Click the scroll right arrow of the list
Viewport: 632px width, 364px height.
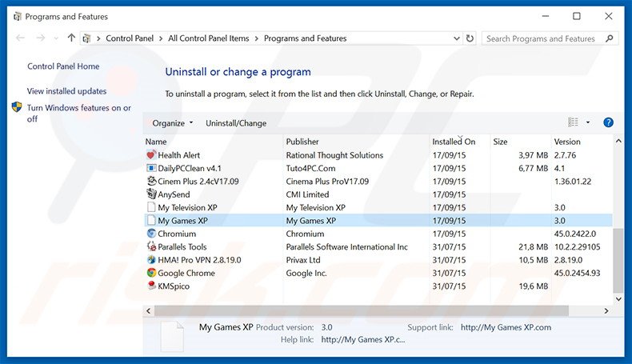tap(606, 310)
